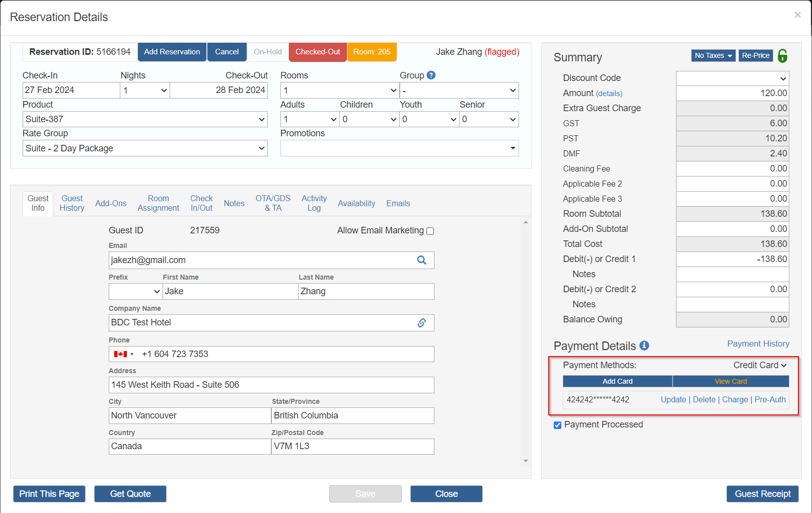The width and height of the screenshot is (812, 513).
Task: Click the Cleaning Fee amount field
Action: [x=732, y=169]
